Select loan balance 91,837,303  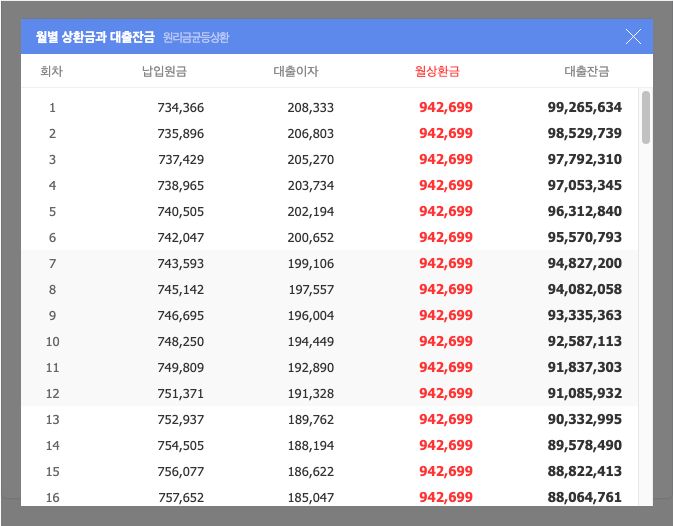coord(585,367)
